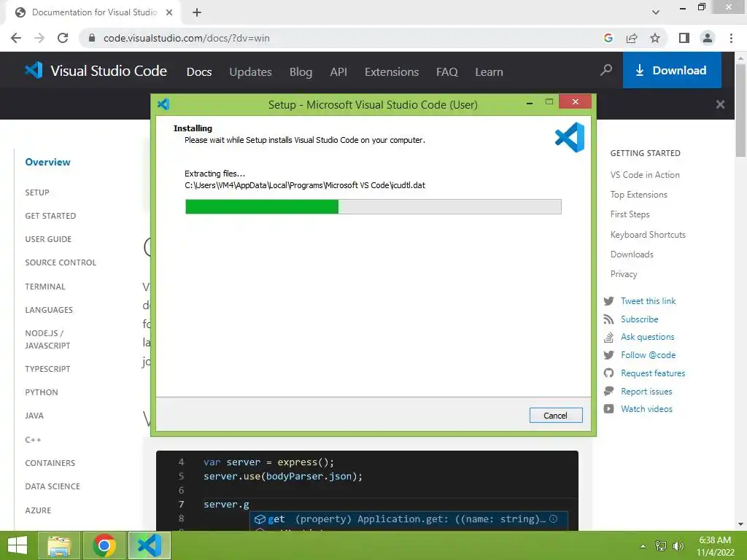The image size is (747, 560).
Task: Open the Extensions nav item
Action: 392,72
